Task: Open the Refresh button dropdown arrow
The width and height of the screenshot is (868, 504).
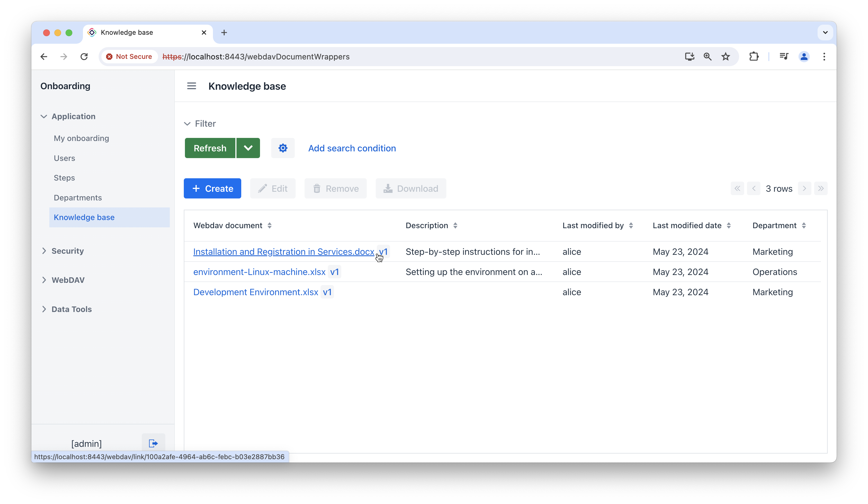Action: pyautogui.click(x=248, y=148)
